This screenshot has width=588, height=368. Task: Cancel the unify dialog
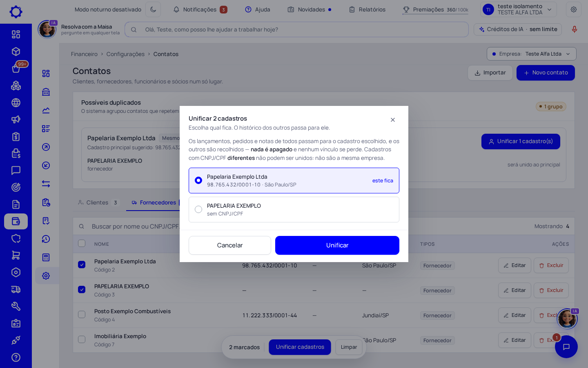pos(230,245)
